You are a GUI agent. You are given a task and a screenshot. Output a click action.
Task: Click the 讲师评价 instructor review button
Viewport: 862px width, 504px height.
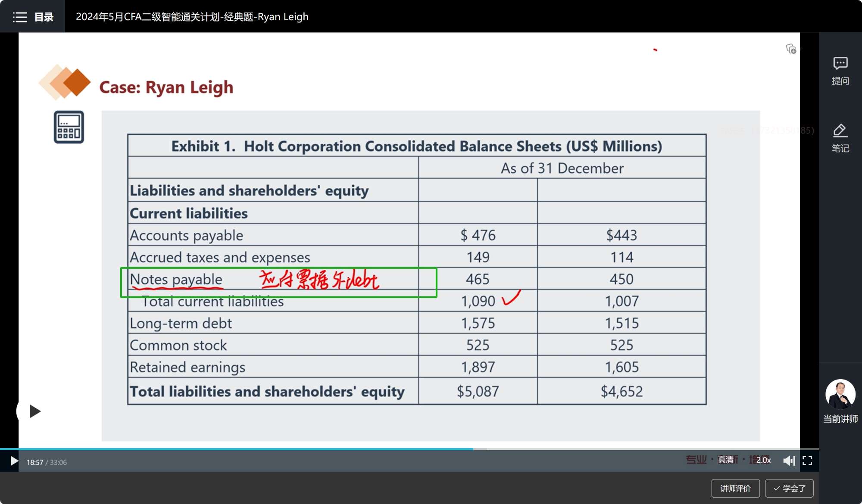point(735,488)
